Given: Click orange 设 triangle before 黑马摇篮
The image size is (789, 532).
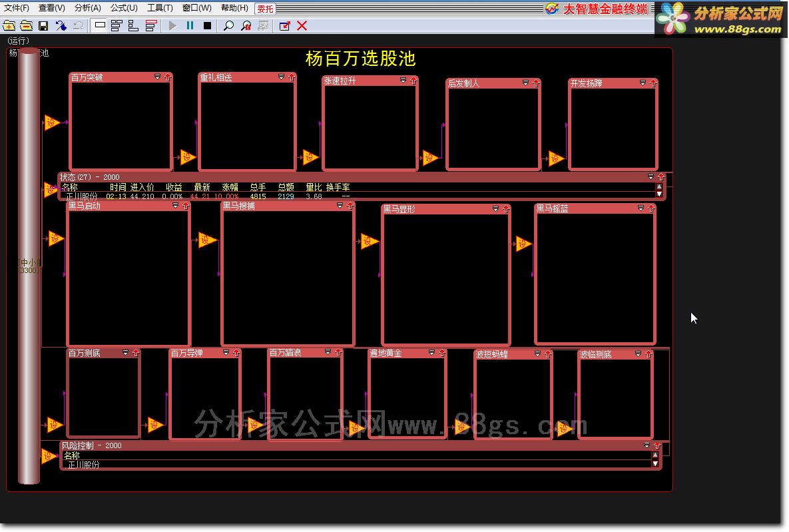Looking at the screenshot, I should [x=523, y=244].
